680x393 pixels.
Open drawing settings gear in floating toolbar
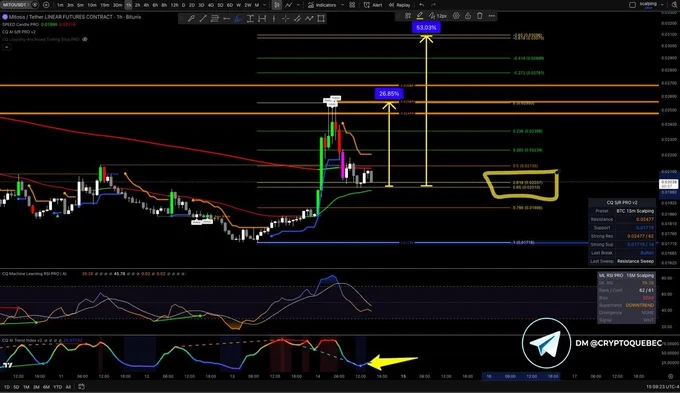tap(456, 16)
